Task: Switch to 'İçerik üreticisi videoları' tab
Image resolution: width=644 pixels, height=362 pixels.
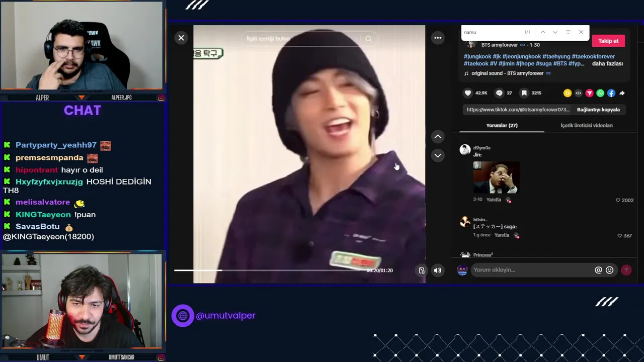Action: point(587,126)
